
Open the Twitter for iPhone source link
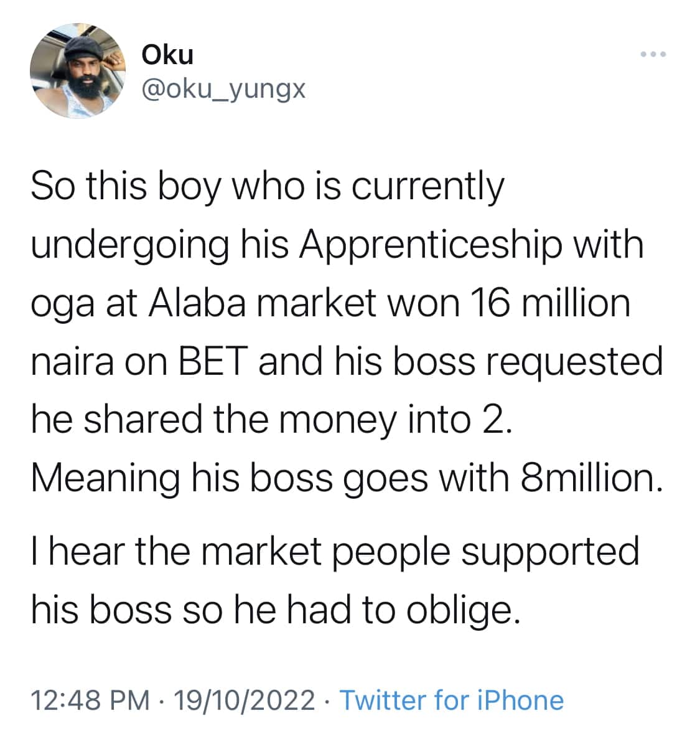click(452, 700)
